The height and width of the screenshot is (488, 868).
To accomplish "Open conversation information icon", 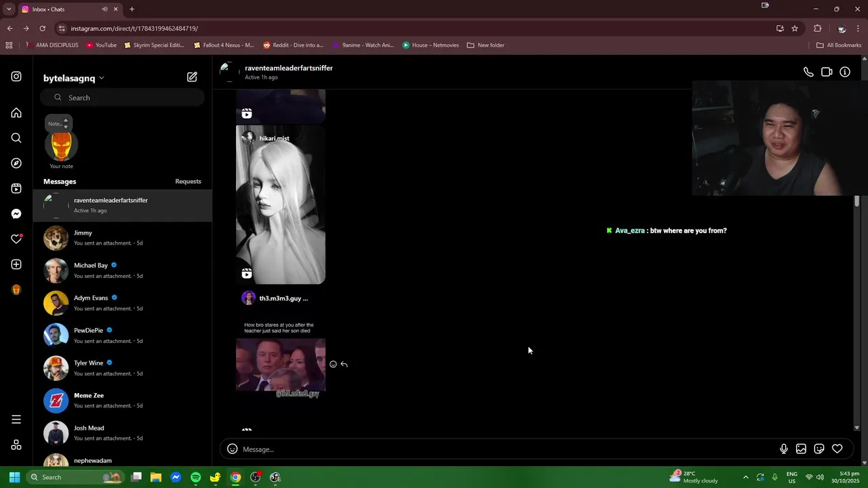I will coord(845,72).
